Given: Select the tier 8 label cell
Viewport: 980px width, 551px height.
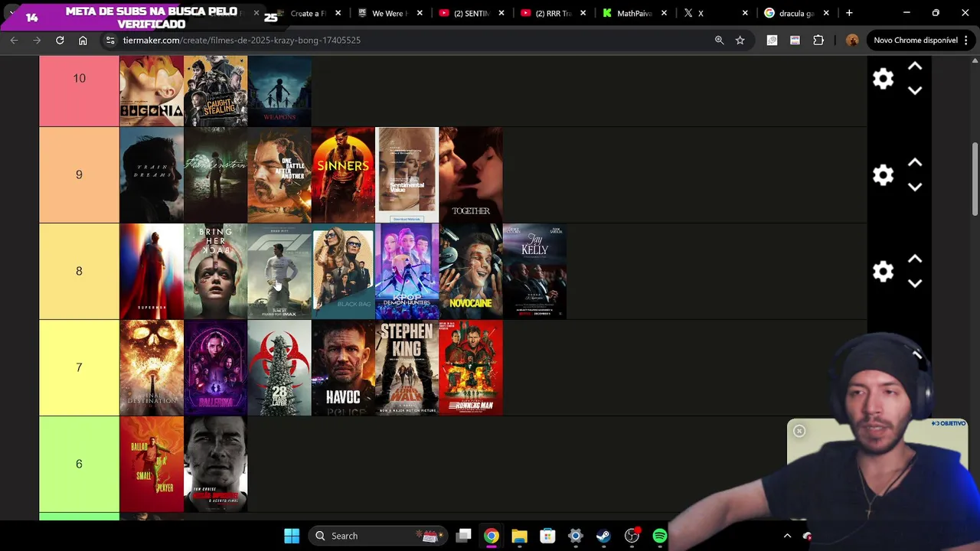Looking at the screenshot, I should [x=79, y=271].
